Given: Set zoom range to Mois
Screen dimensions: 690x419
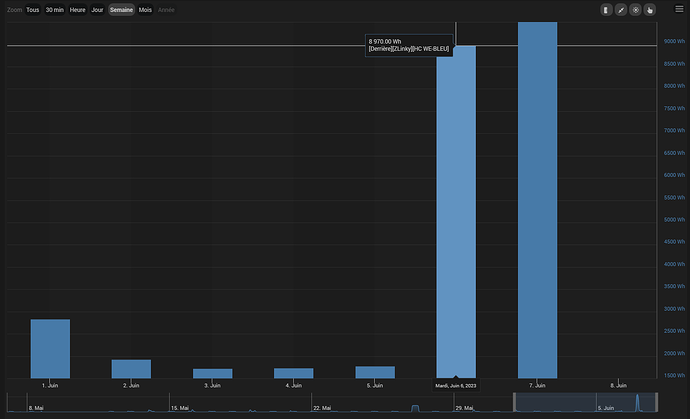Looking at the screenshot, I should [x=145, y=10].
